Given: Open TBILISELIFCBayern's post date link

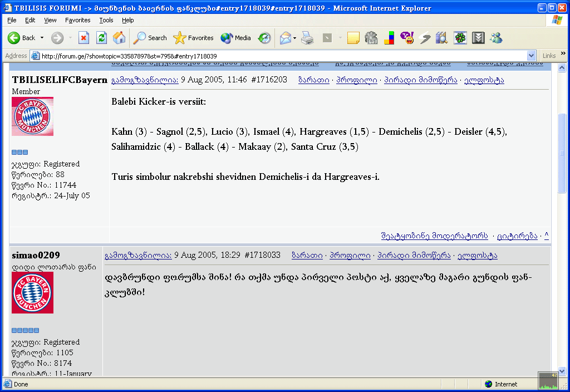Looking at the screenshot, I should [145, 80].
